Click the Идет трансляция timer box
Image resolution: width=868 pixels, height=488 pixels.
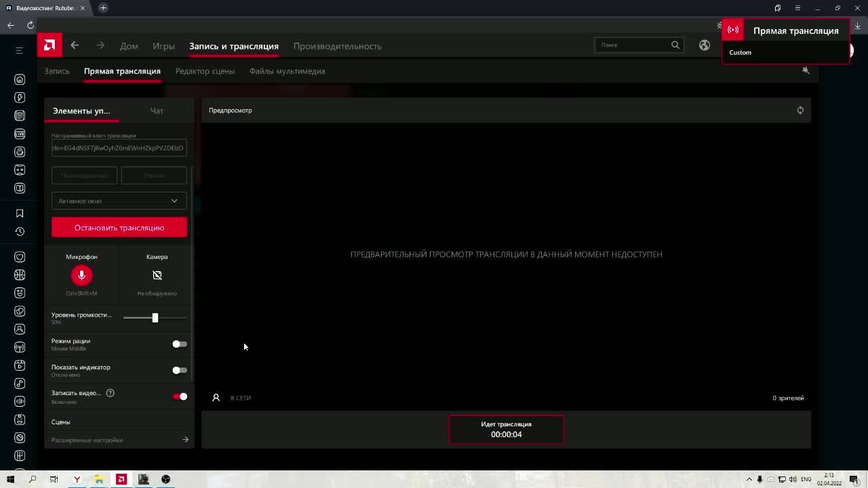506,430
